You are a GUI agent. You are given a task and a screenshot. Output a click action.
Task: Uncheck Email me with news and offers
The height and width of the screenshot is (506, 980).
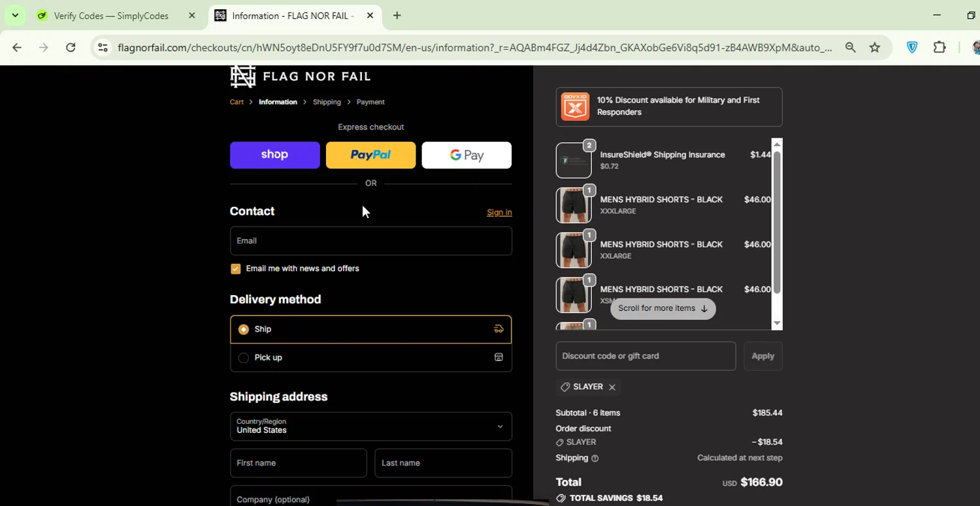pos(236,269)
